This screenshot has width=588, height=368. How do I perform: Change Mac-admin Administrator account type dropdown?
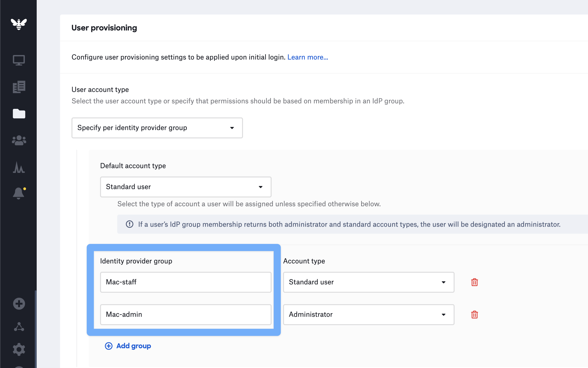(369, 314)
